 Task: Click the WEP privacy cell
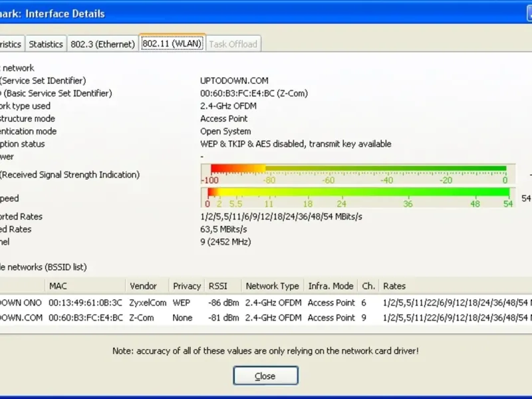coord(181,303)
